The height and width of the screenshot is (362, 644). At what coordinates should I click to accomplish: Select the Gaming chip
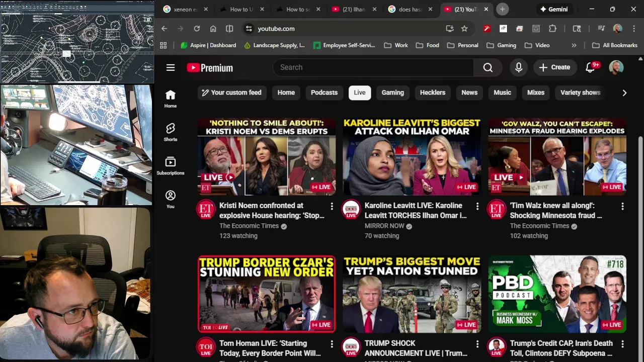point(392,93)
